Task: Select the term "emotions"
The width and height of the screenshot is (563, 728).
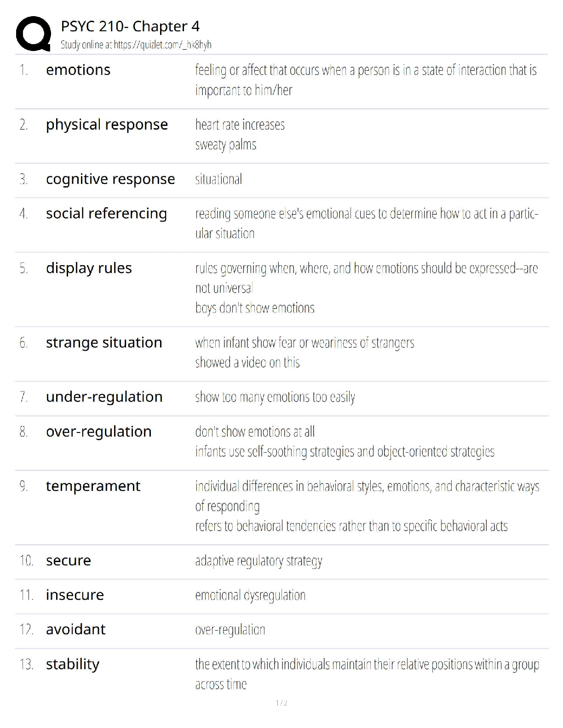Action: [78, 70]
